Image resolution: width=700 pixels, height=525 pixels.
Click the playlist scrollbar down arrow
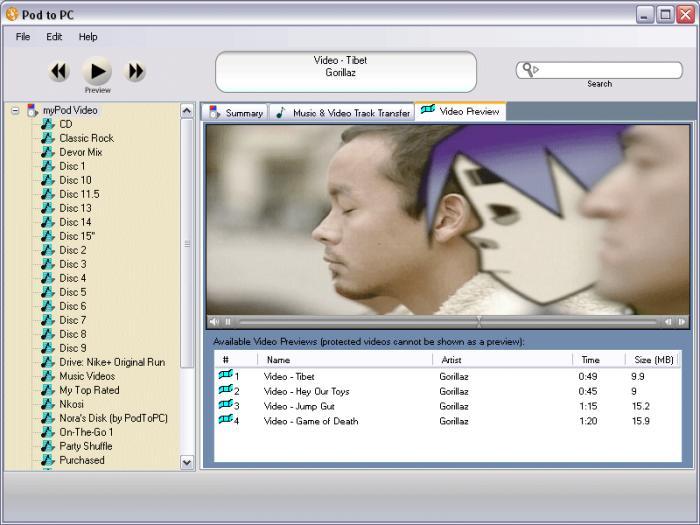click(x=187, y=462)
